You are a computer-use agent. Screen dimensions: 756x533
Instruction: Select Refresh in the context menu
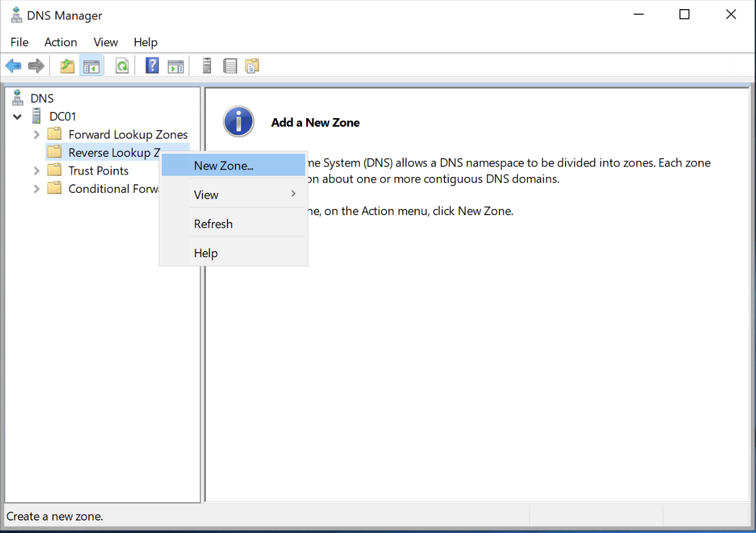pos(213,224)
